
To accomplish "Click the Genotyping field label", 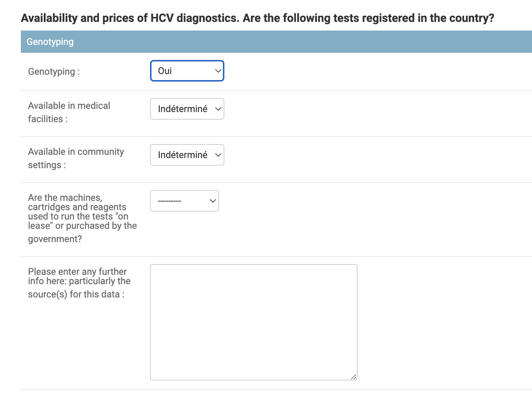I will click(54, 71).
